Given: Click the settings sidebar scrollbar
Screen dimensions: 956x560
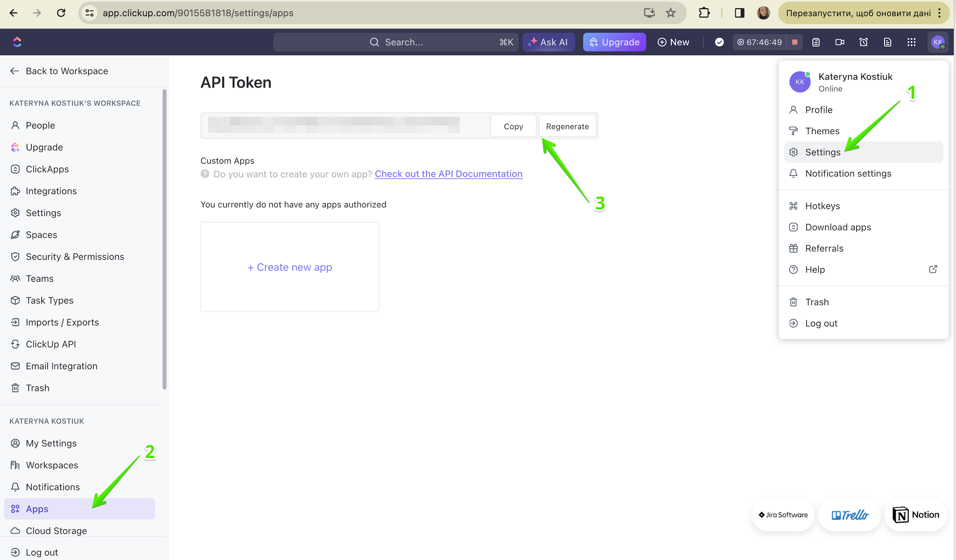Looking at the screenshot, I should tap(165, 239).
